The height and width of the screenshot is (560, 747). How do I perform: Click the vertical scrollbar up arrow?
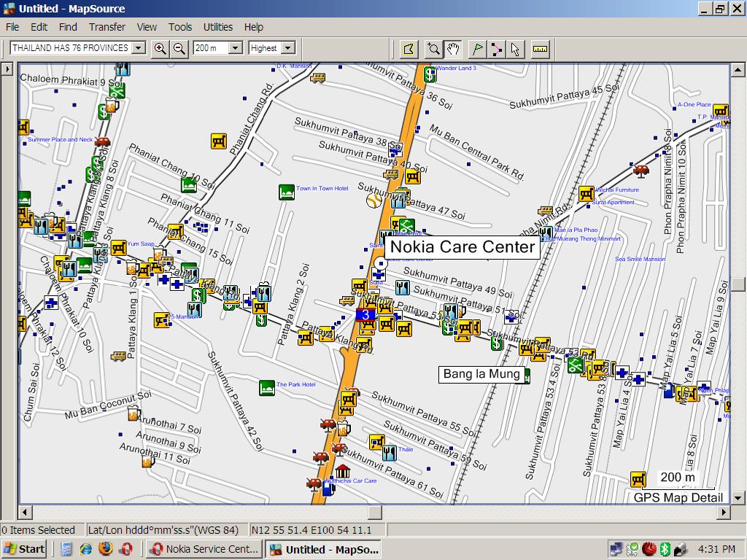[738, 70]
